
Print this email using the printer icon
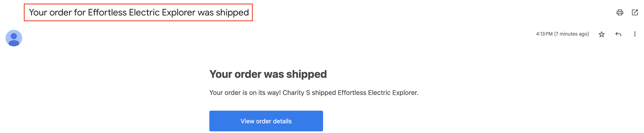[620, 12]
